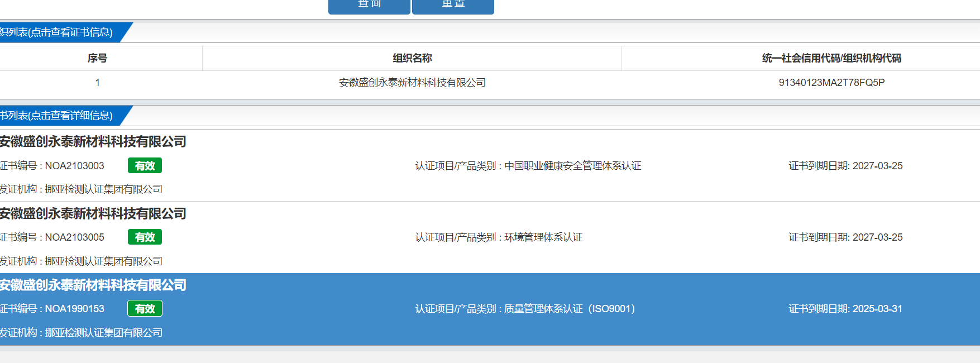Click the 序号 column header
This screenshot has width=980, height=363.
click(x=97, y=58)
